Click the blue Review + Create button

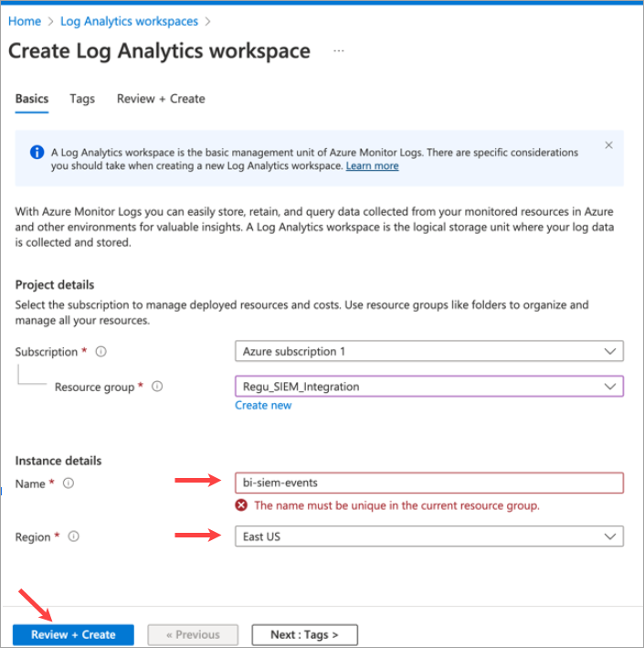tap(73, 634)
